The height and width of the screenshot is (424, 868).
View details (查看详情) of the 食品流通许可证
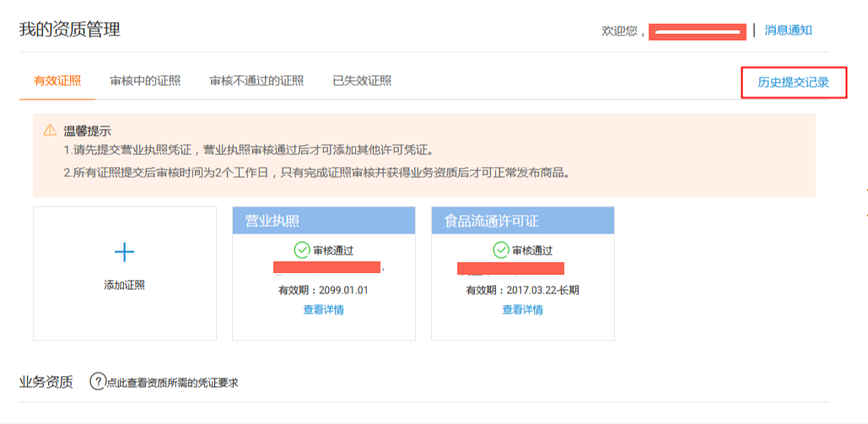click(x=522, y=309)
